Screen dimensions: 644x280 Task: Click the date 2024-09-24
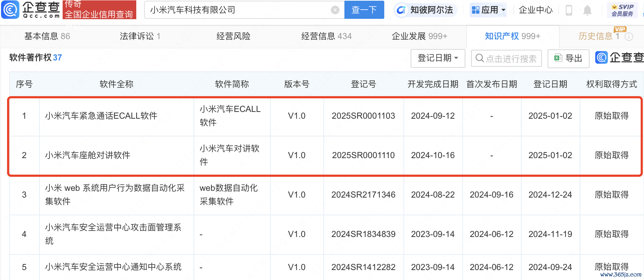point(550,267)
